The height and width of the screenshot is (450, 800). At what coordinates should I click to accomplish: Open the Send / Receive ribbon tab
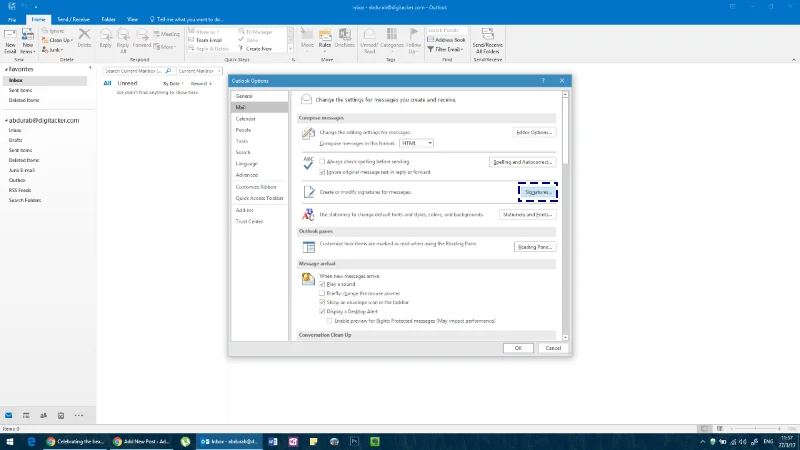click(x=73, y=19)
